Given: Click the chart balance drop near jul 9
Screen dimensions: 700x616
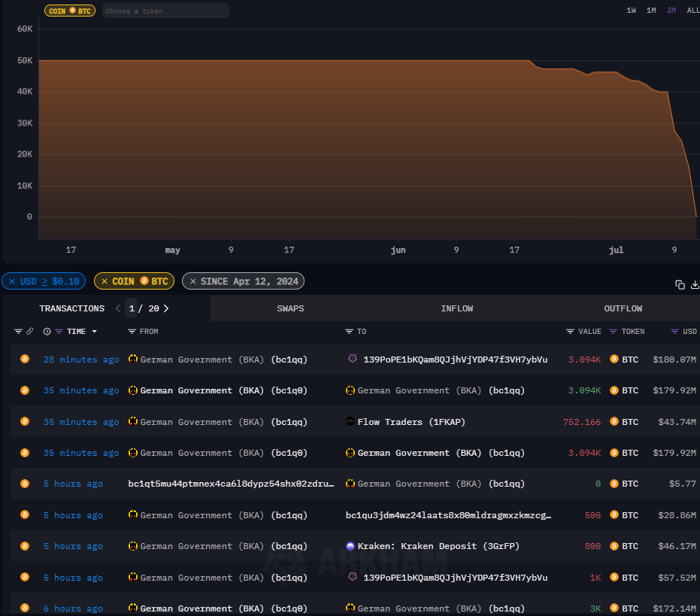Looking at the screenshot, I should (x=674, y=131).
